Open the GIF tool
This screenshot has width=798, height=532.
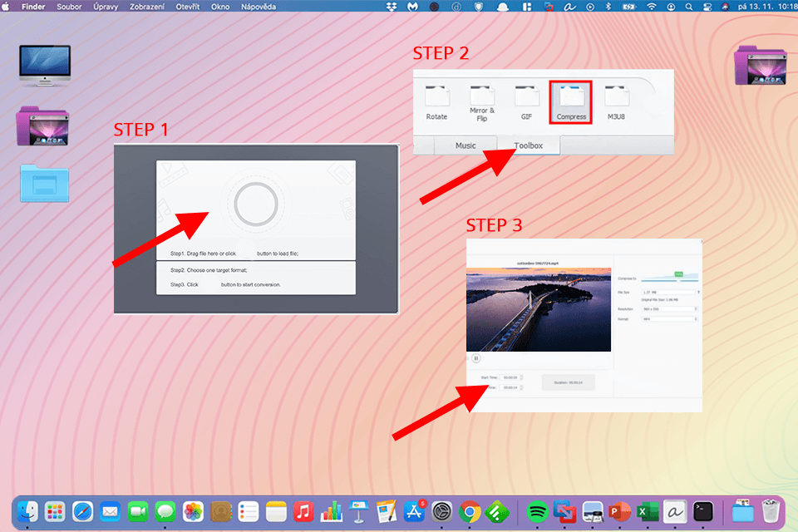(527, 103)
